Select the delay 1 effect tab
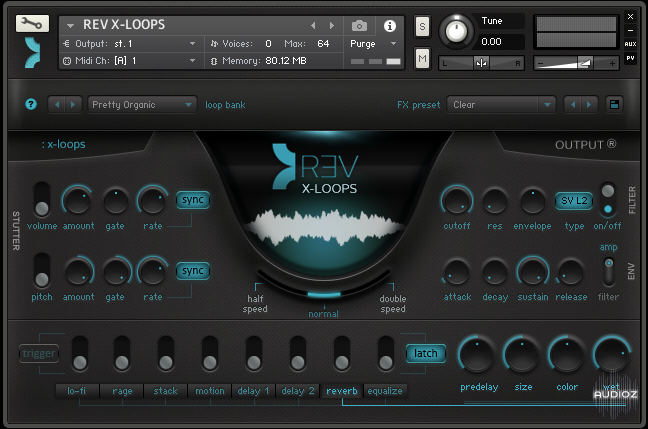 253,391
